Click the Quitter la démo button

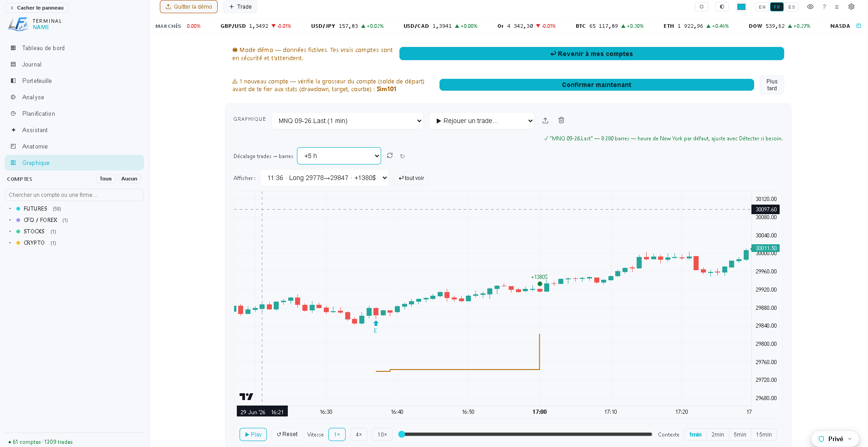coord(189,7)
